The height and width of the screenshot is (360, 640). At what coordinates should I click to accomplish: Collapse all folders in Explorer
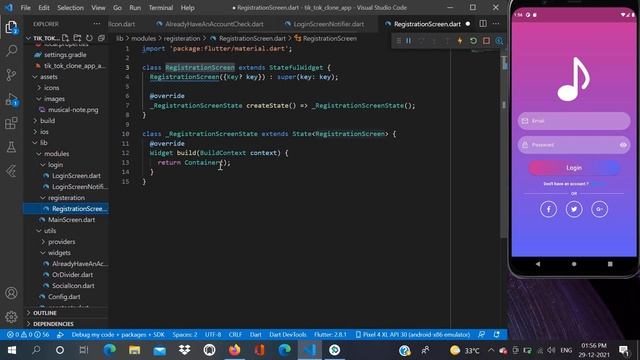pyautogui.click(x=101, y=38)
